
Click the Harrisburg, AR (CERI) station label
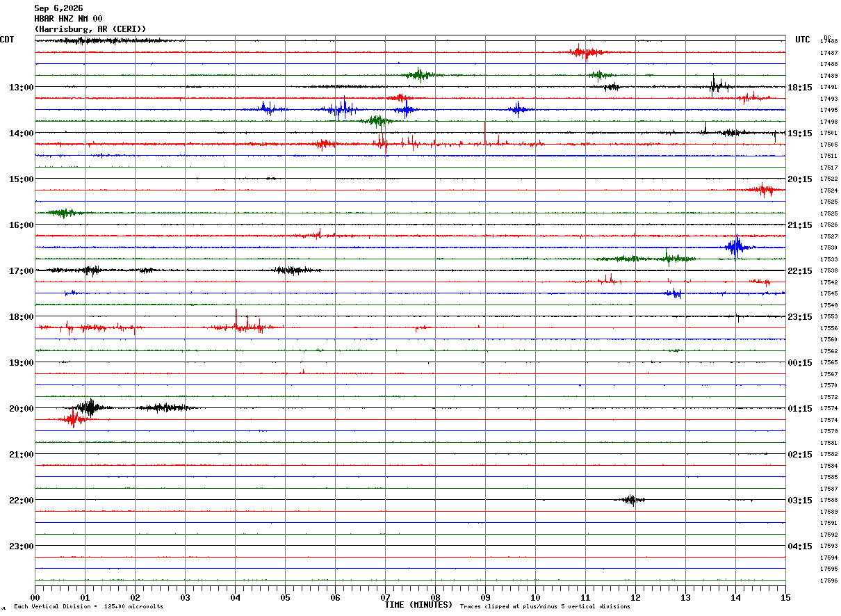point(90,29)
